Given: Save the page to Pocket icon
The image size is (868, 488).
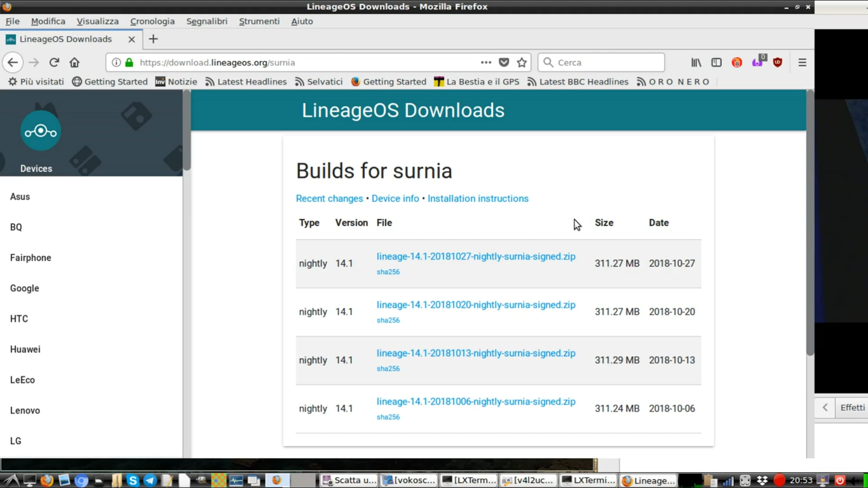Looking at the screenshot, I should 504,63.
